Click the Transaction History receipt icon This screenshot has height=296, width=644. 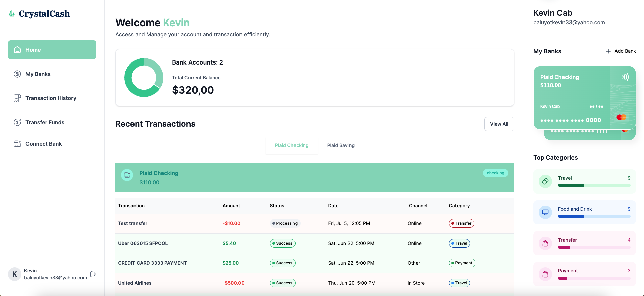[x=17, y=98]
